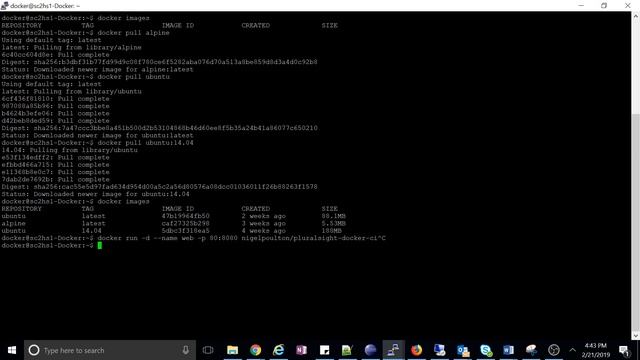Open Sticky Notes from the taskbar

click(324, 350)
